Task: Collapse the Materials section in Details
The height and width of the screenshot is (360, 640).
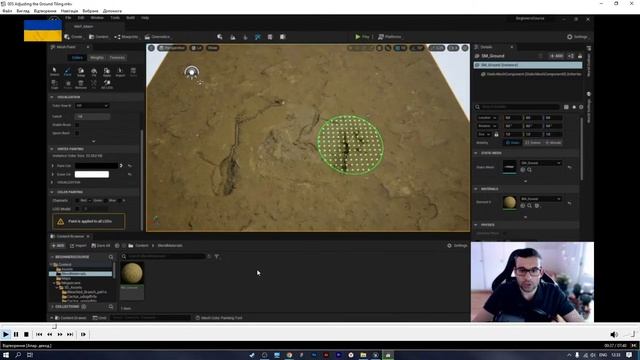Action: (x=476, y=189)
